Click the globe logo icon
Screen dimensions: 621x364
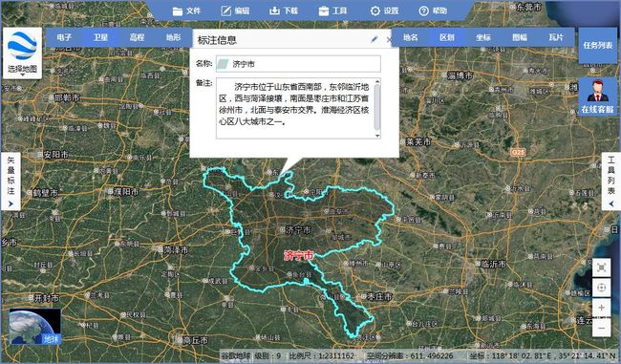click(22, 46)
